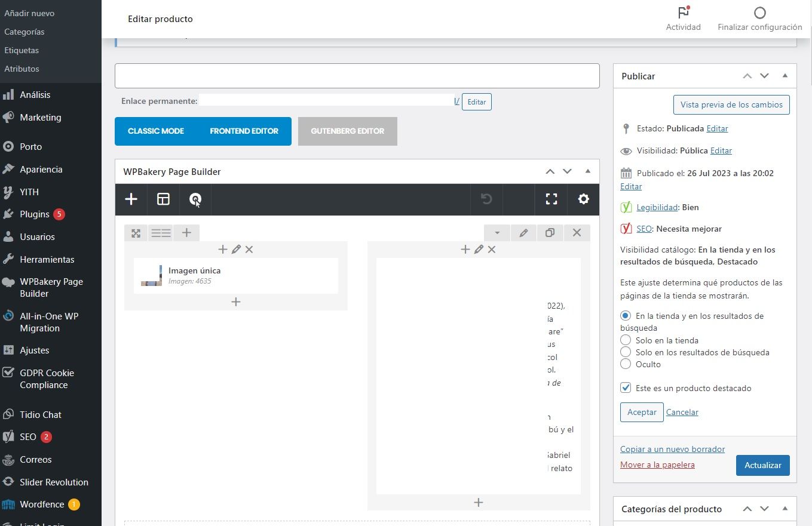The height and width of the screenshot is (526, 812).
Task: Click the Actualizar button
Action: point(763,465)
